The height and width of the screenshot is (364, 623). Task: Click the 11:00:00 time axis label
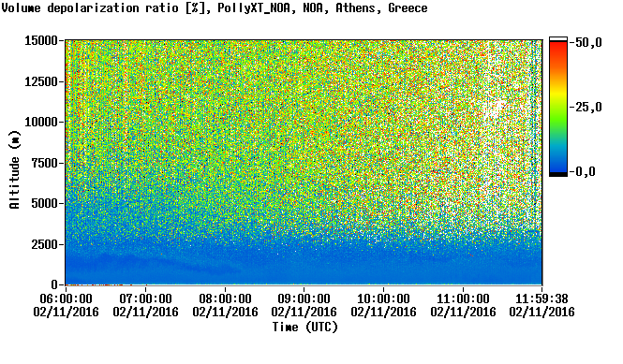point(463,298)
